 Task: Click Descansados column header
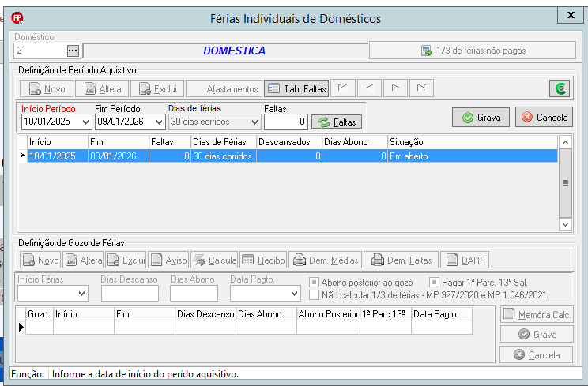(x=289, y=142)
